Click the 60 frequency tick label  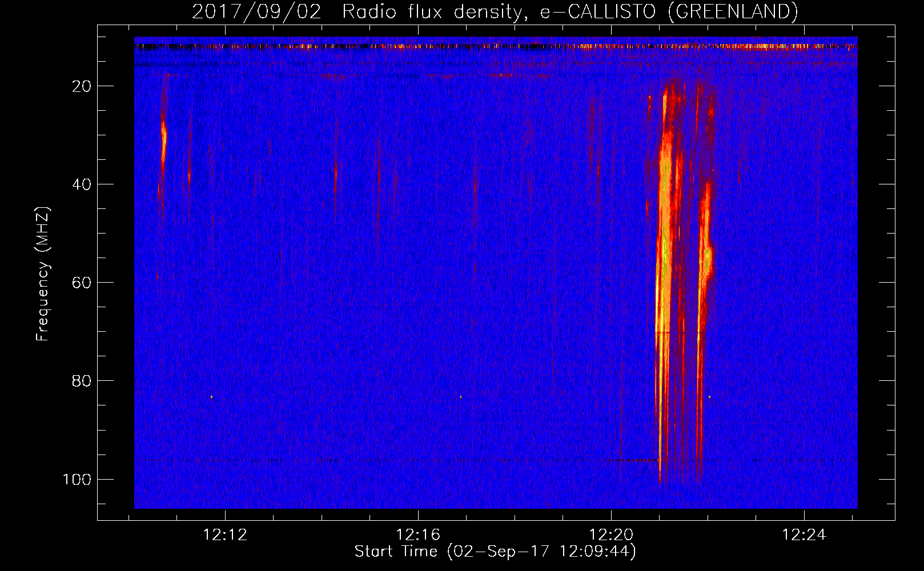[x=82, y=283]
